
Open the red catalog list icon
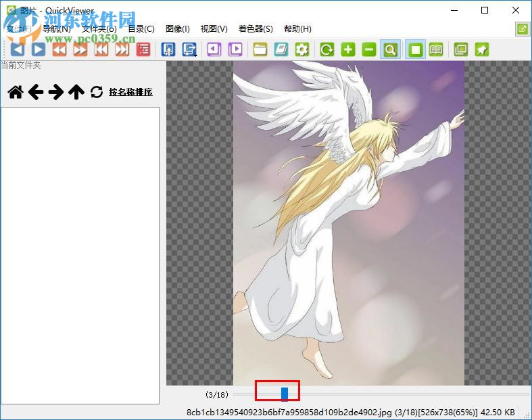coord(143,49)
